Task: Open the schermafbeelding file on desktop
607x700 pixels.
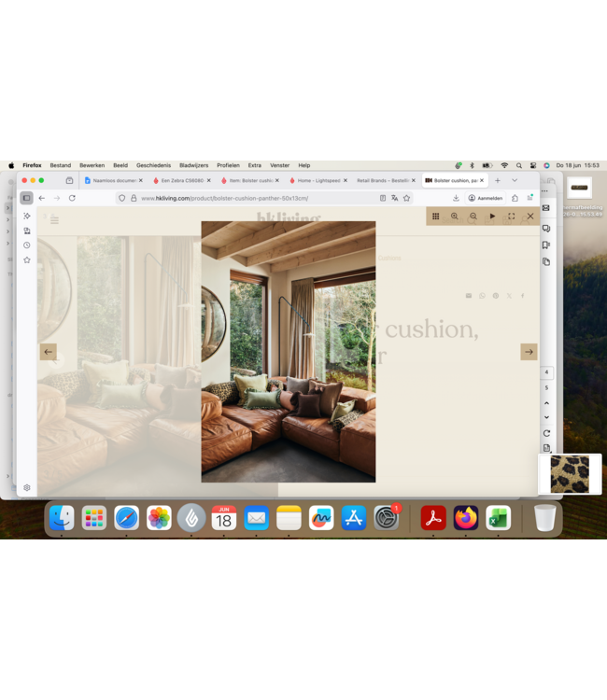Action: pos(579,188)
